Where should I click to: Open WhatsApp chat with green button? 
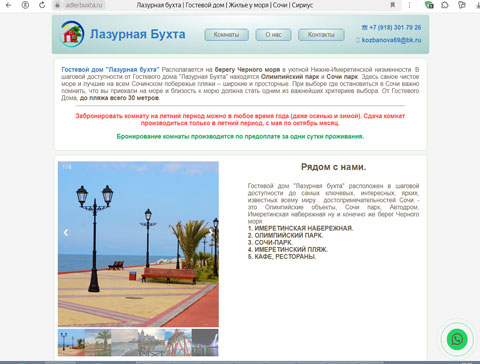457,339
